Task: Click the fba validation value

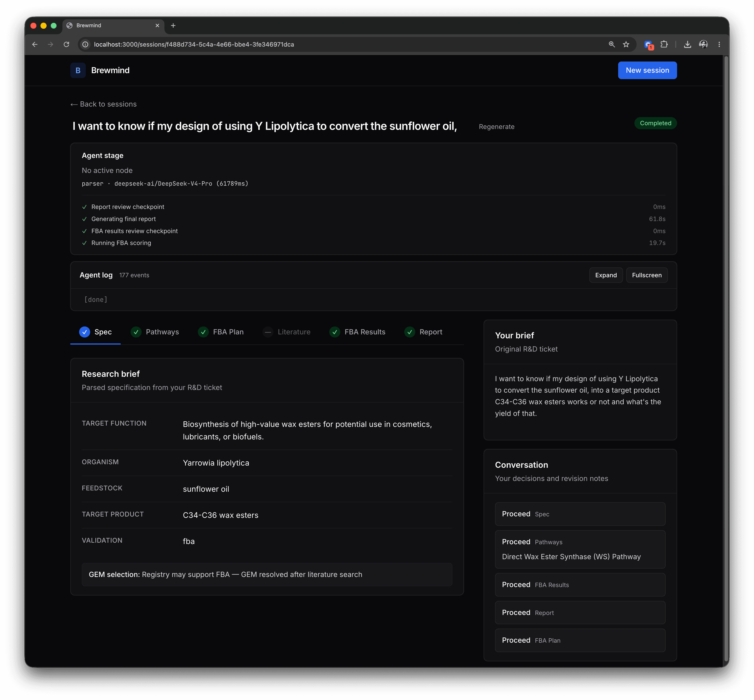Action: pyautogui.click(x=189, y=541)
